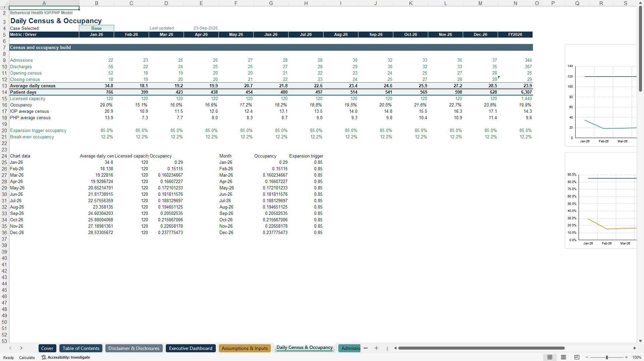The height and width of the screenshot is (361, 644).
Task: Open the Executive Dashboard tab
Action: pos(191,348)
